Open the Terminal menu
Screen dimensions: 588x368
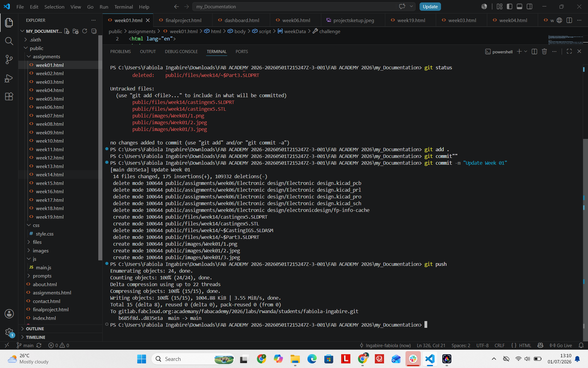click(x=123, y=6)
